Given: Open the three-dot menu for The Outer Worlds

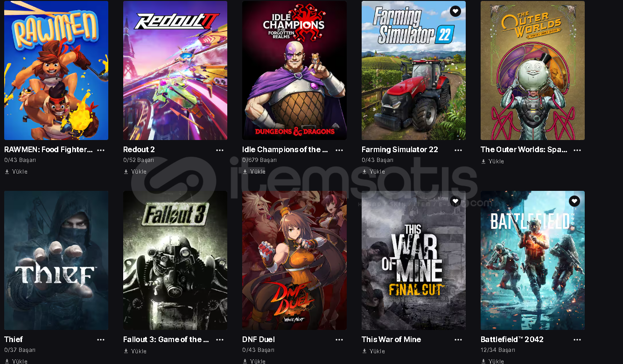Looking at the screenshot, I should (x=577, y=150).
